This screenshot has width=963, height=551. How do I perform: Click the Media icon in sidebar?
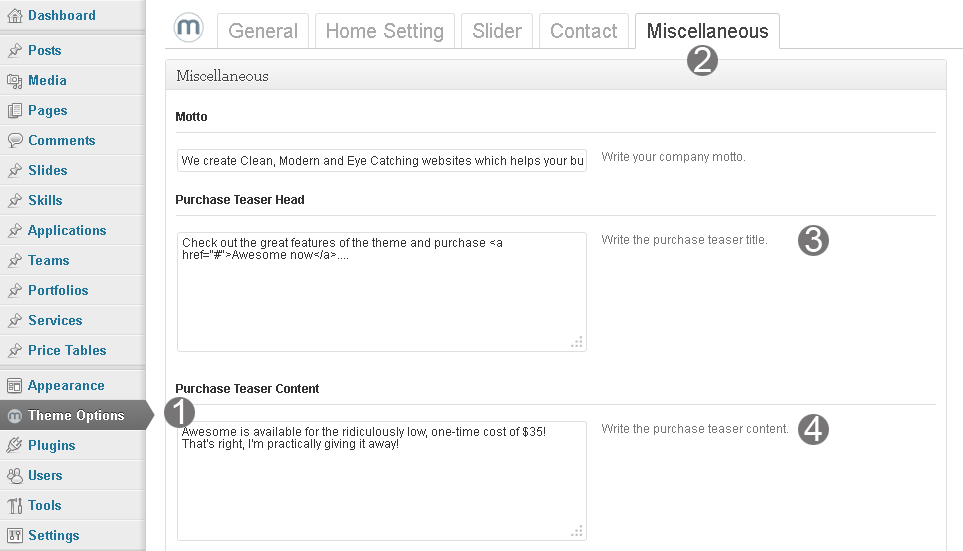(14, 81)
